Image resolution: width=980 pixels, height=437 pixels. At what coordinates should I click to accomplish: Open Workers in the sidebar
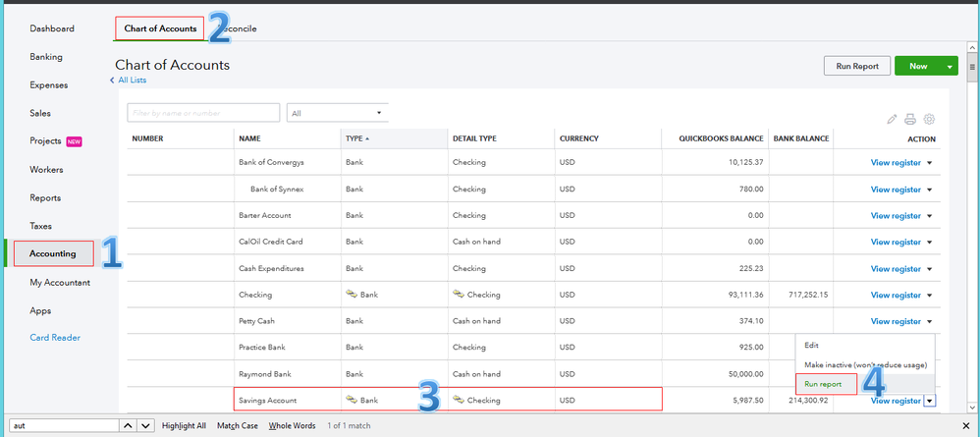[x=46, y=170]
